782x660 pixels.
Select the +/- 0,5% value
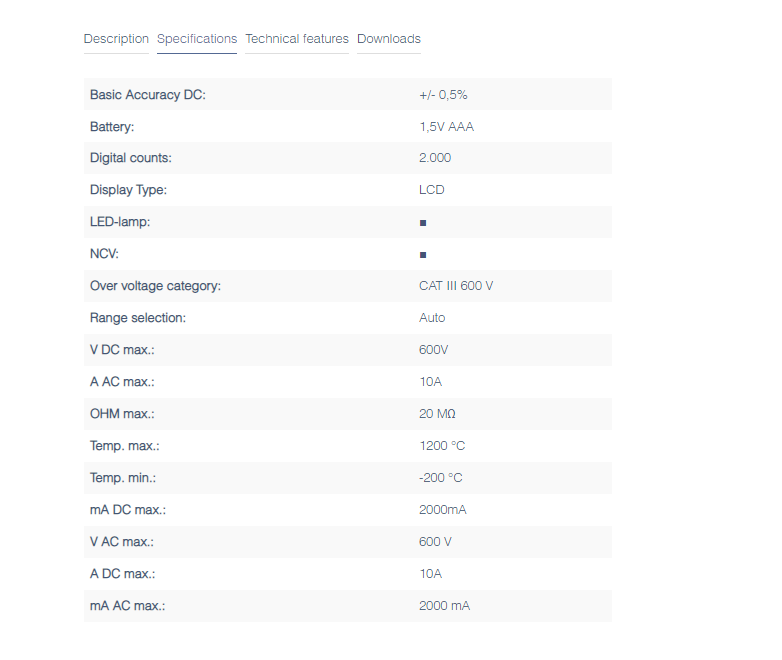(x=443, y=95)
